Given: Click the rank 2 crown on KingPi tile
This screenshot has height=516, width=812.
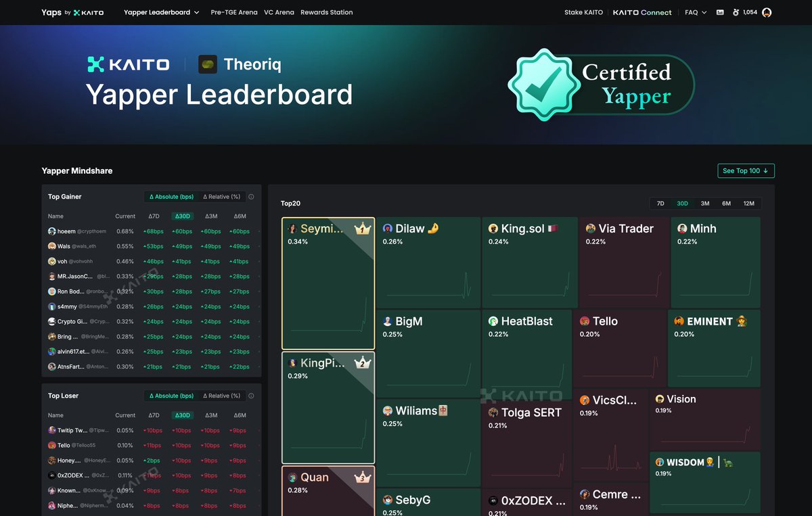Looking at the screenshot, I should coord(362,362).
